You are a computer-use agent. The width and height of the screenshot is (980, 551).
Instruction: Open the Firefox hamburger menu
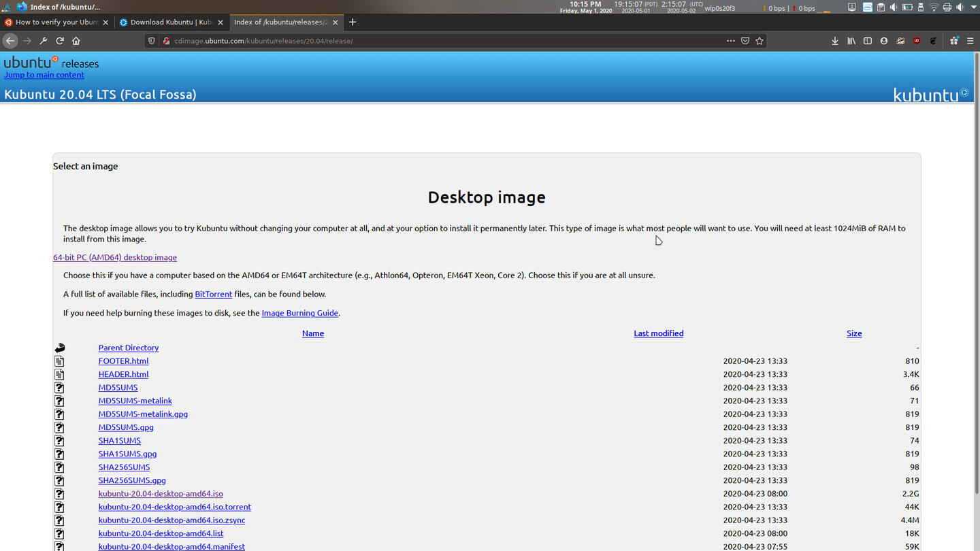(x=970, y=41)
